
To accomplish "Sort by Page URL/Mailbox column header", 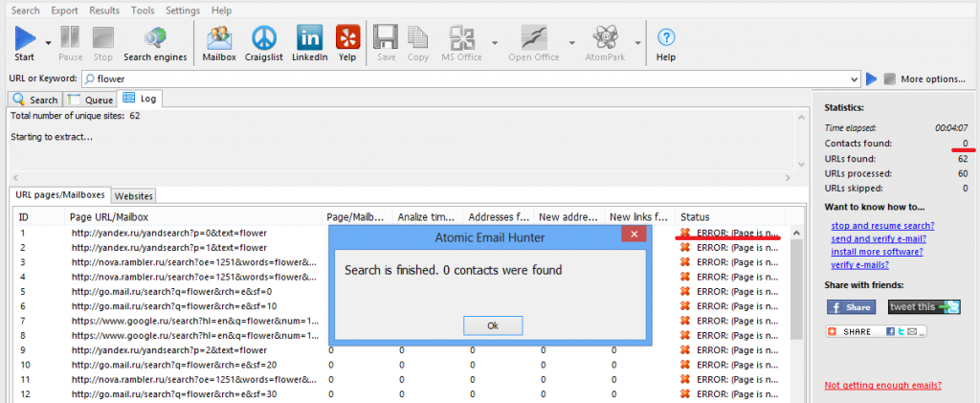I will point(193,216).
